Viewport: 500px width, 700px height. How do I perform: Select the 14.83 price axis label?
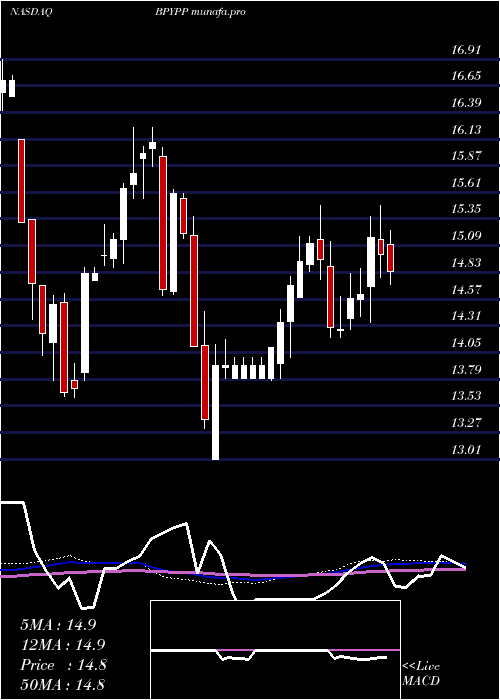466,262
